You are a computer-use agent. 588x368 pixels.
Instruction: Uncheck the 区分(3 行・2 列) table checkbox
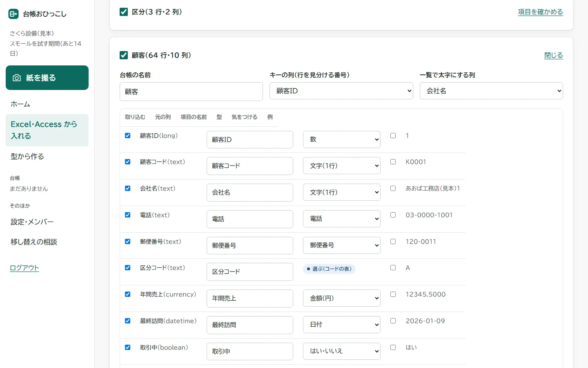click(x=124, y=12)
